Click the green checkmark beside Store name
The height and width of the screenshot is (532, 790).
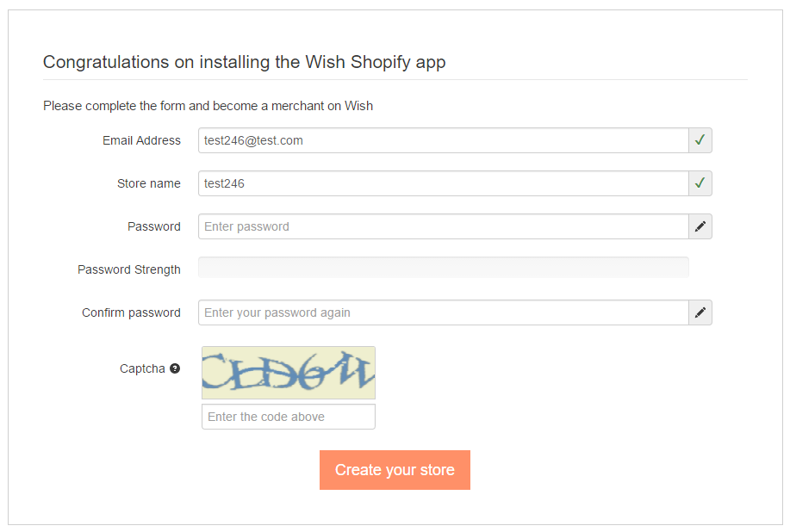pos(700,183)
